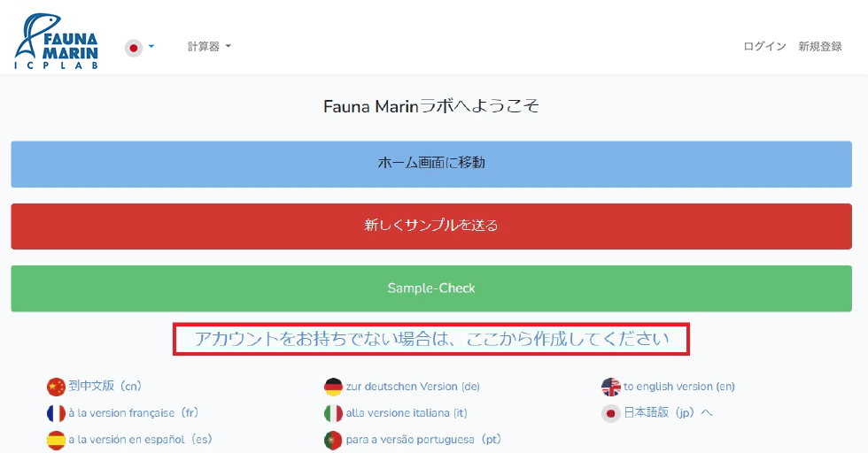
Task: Switch to english version (en) link
Action: click(x=678, y=387)
